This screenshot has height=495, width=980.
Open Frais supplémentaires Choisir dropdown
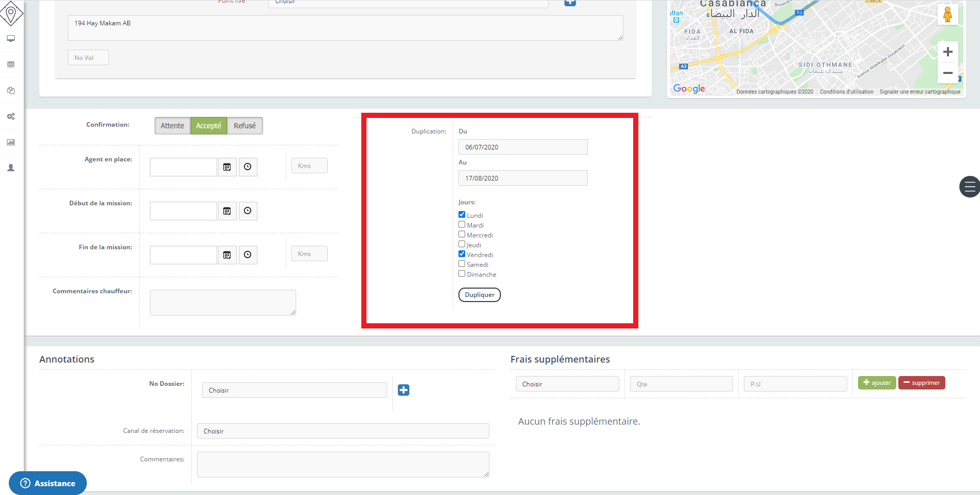567,384
